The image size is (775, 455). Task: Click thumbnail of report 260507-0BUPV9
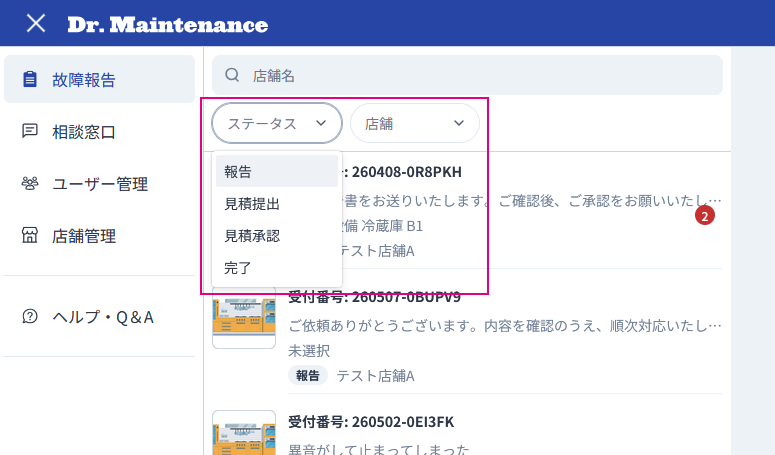pyautogui.click(x=244, y=316)
